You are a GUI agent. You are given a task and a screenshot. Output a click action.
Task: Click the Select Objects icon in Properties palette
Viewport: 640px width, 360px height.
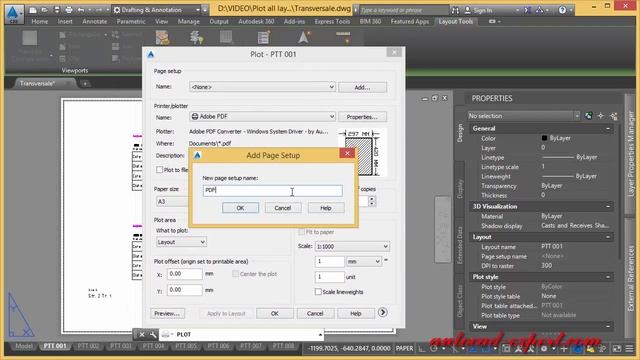click(x=601, y=116)
